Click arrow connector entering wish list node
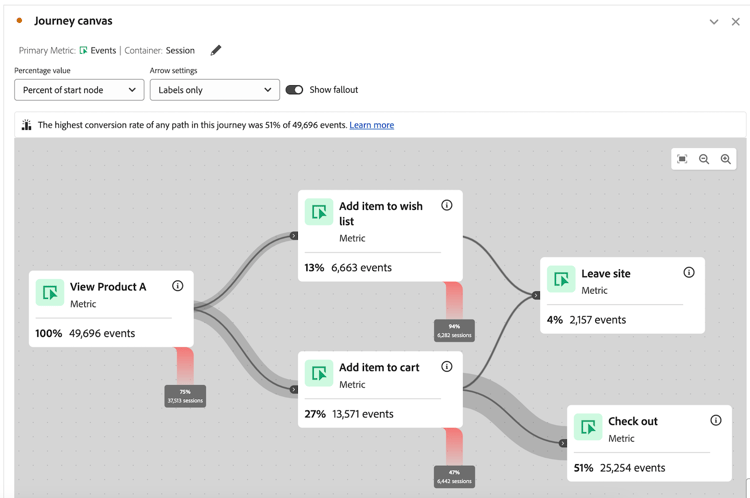This screenshot has height=498, width=750. (x=294, y=235)
